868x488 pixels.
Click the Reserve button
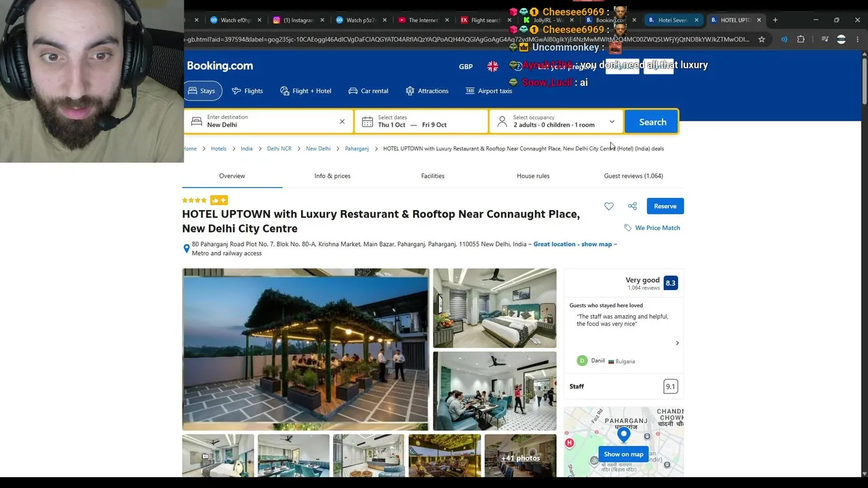click(665, 206)
